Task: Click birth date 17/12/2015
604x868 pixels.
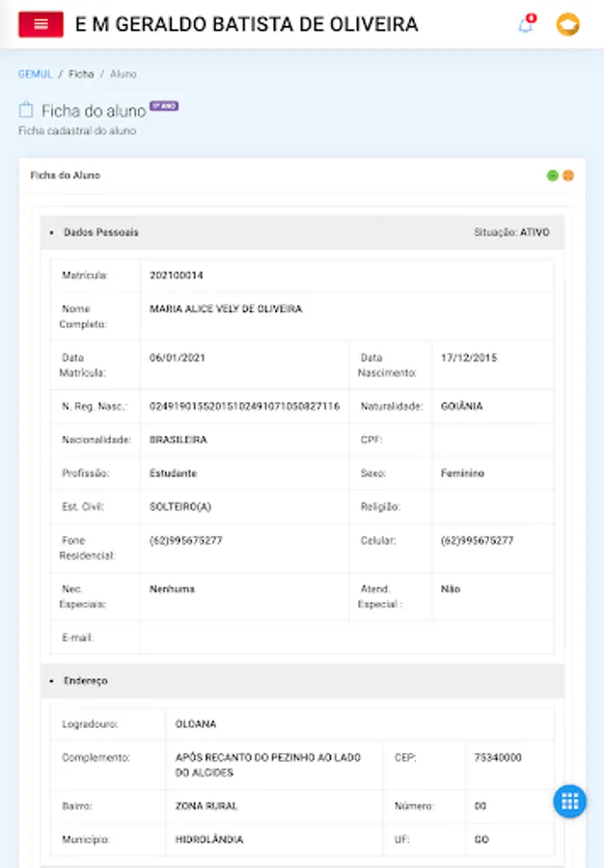Action: [469, 358]
